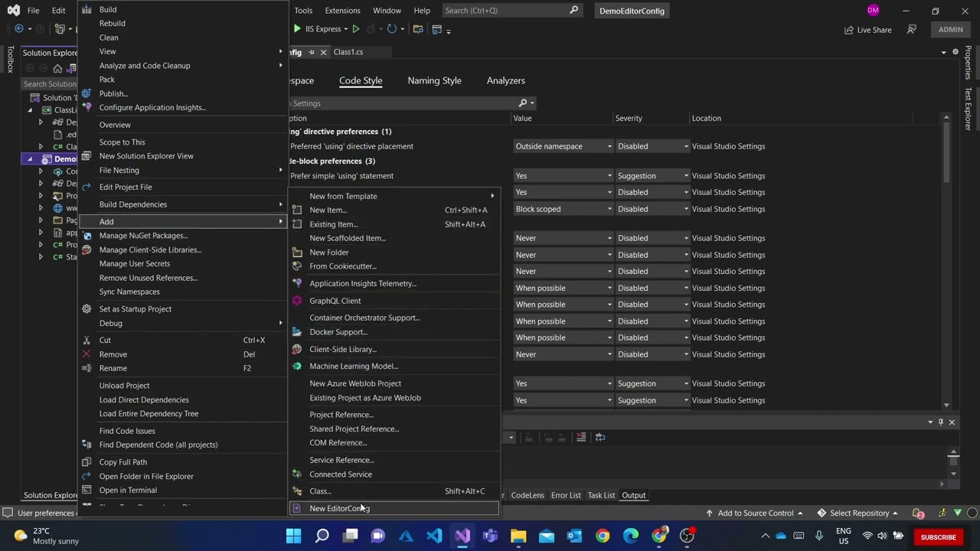Click Remove red X icon
Screen dimensions: 980x551
click(87, 354)
